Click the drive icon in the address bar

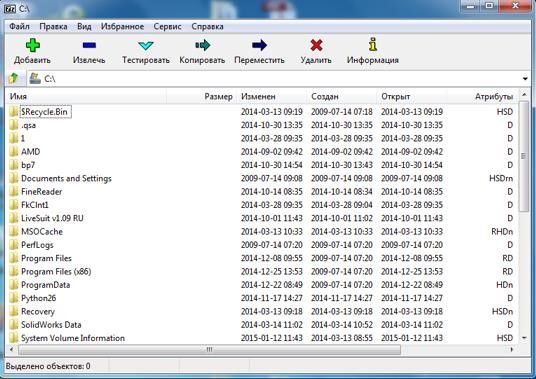(35, 79)
